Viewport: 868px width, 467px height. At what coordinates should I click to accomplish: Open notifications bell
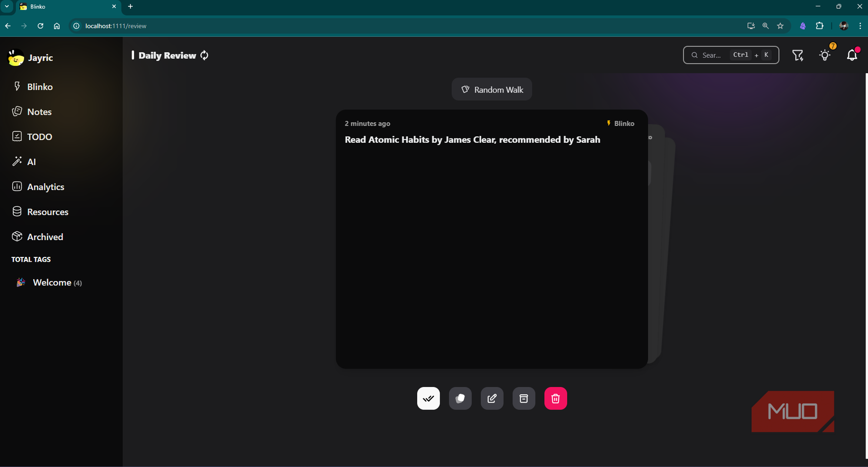[852, 55]
